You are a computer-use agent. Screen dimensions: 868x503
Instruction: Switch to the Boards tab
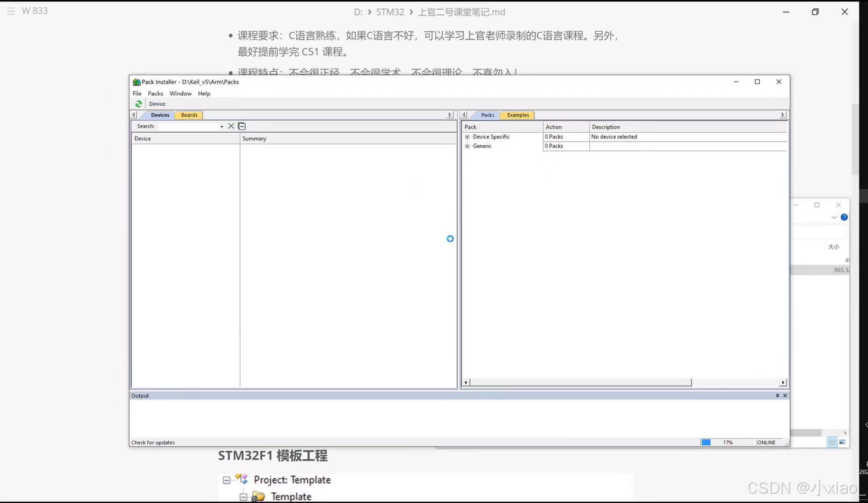click(x=188, y=115)
